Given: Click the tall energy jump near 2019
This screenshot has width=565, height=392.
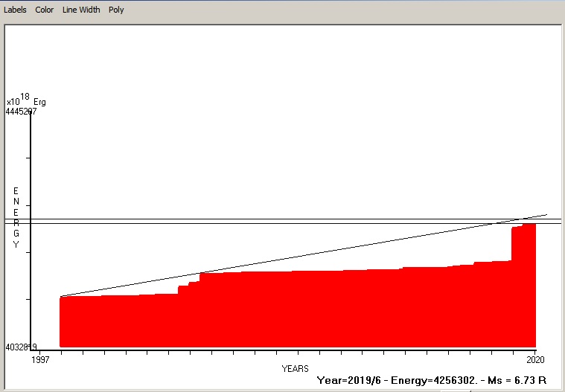Looking at the screenshot, I should 511,244.
